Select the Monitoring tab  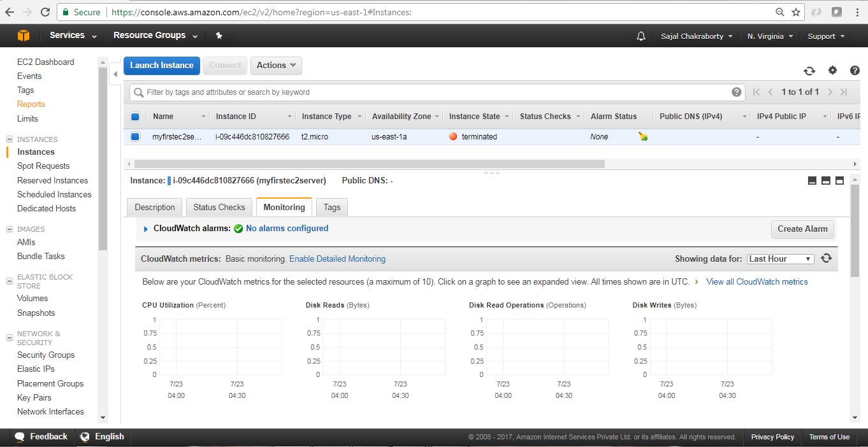[284, 207]
